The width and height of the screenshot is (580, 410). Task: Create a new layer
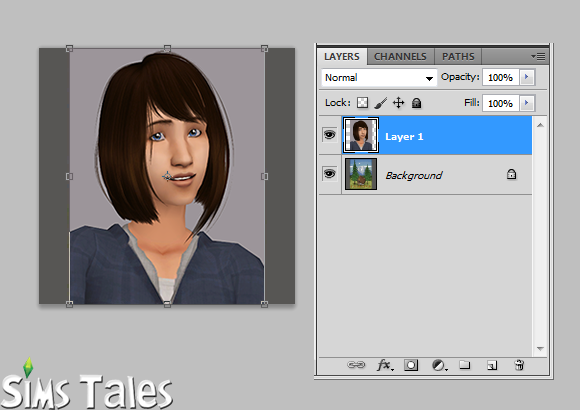pos(492,366)
